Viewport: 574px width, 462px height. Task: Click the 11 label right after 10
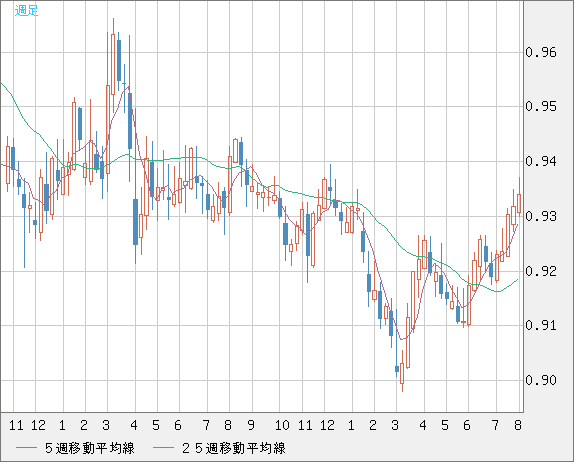click(305, 425)
